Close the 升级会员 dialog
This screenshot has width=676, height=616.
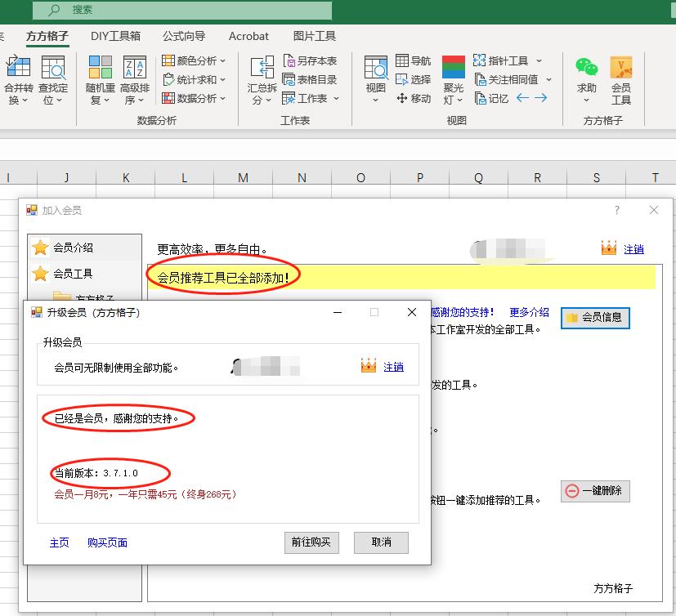pos(412,312)
